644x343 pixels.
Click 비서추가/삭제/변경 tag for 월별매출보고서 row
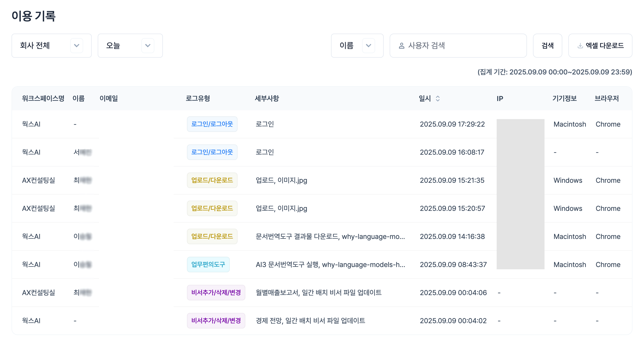216,293
